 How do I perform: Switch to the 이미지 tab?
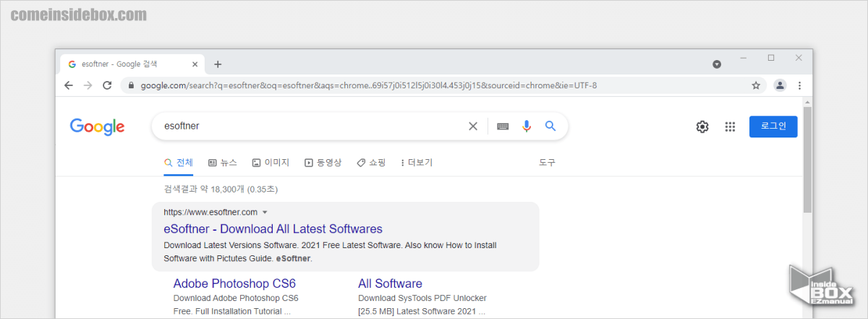271,163
